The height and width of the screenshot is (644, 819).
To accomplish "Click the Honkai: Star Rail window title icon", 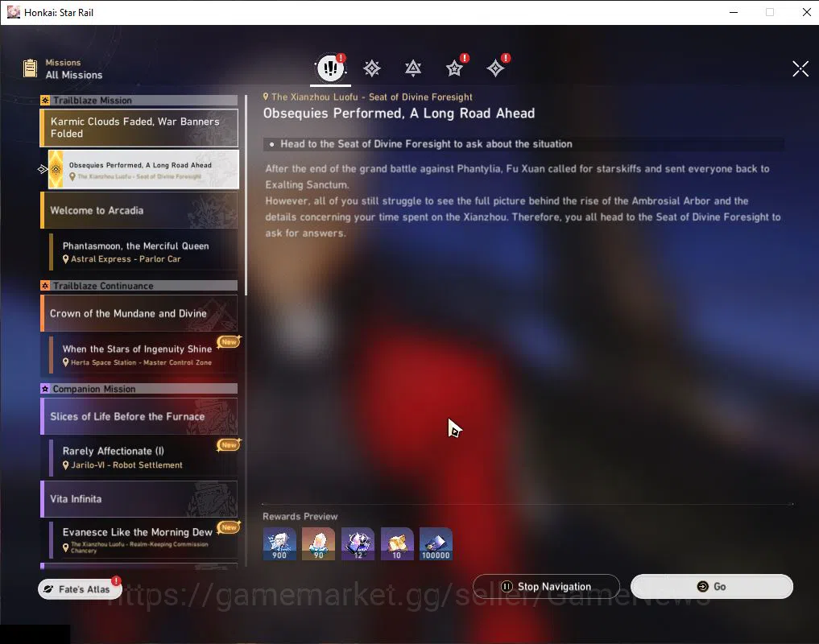I will click(x=14, y=12).
